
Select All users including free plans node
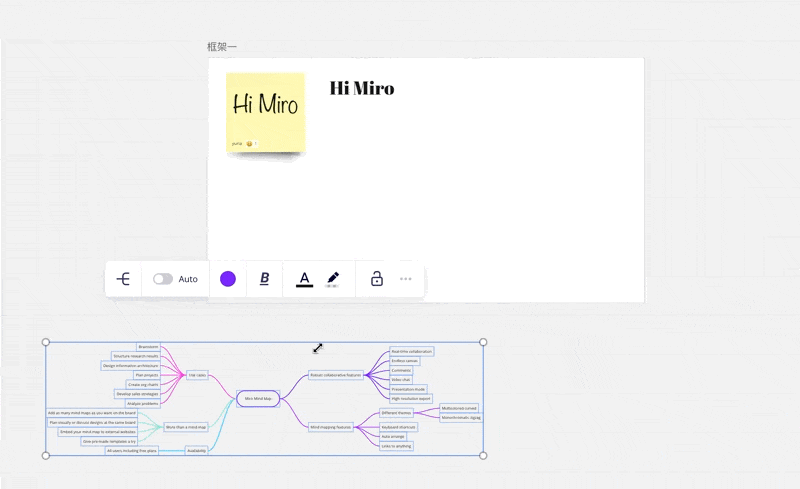pos(132,451)
